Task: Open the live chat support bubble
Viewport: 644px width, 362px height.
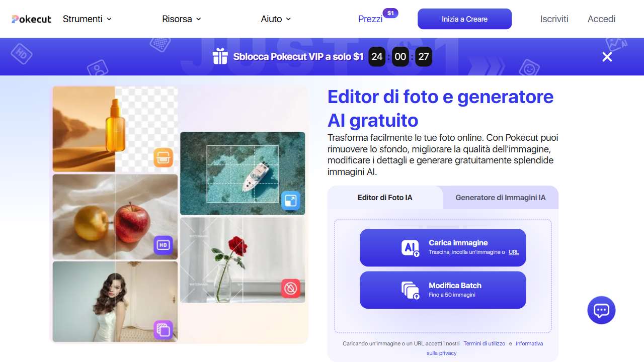Action: 601,310
